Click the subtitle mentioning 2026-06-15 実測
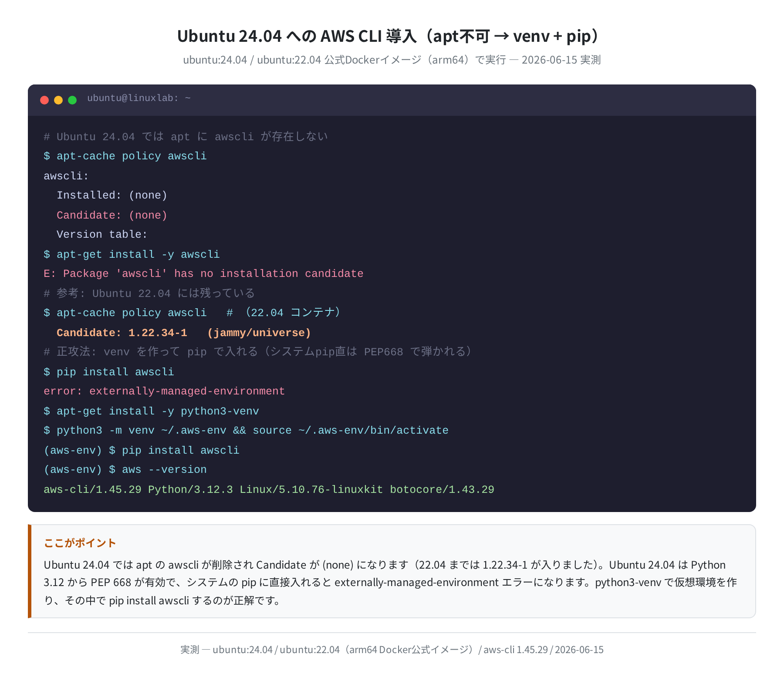 pos(392,60)
